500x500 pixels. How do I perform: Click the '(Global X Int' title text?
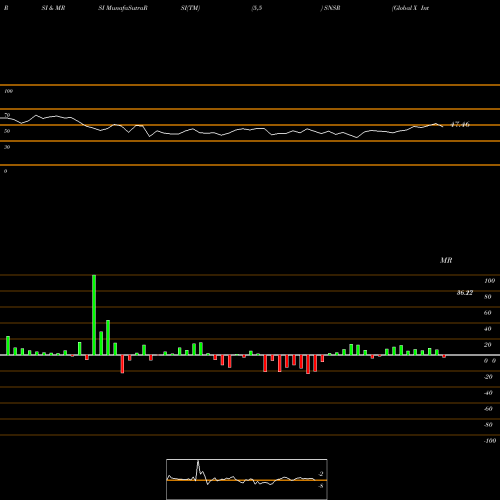pyautogui.click(x=410, y=8)
